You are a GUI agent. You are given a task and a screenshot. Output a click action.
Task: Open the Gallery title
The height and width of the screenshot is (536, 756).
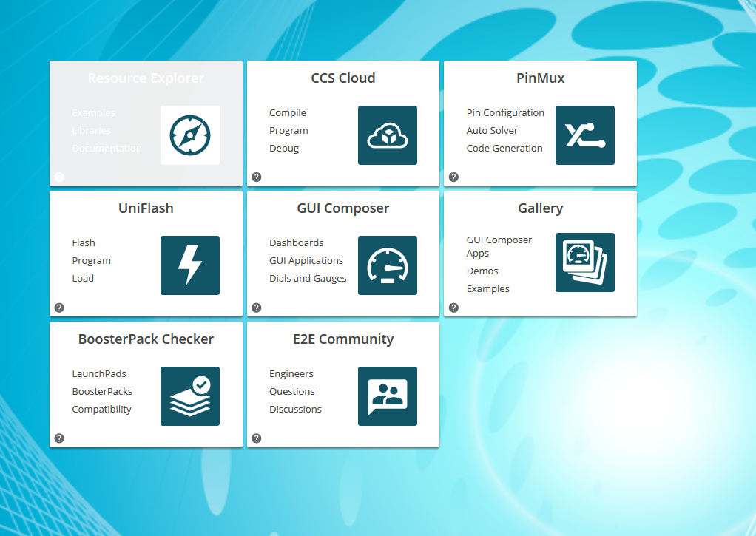point(541,208)
